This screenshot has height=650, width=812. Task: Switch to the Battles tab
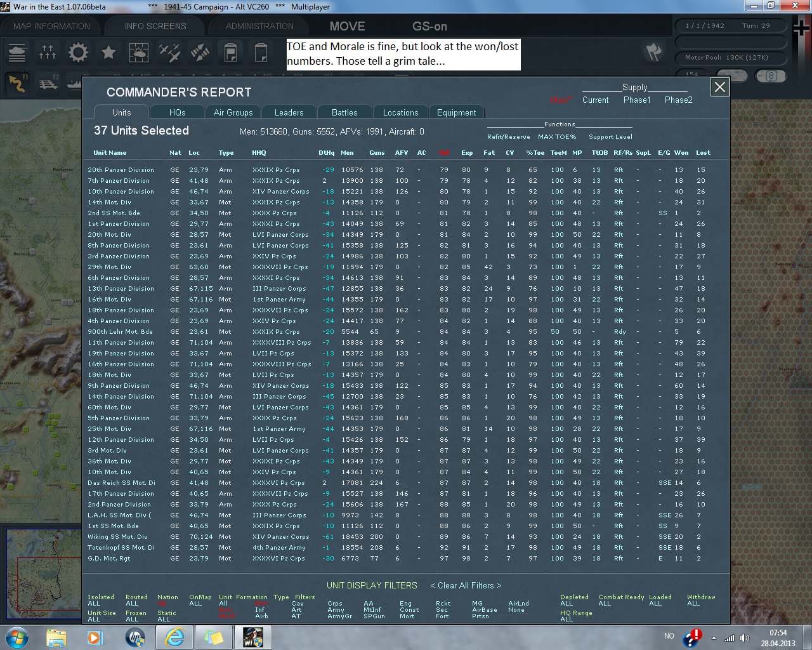344,112
